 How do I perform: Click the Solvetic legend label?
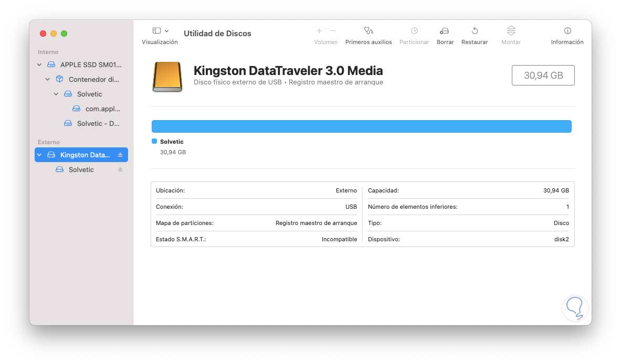(x=172, y=141)
